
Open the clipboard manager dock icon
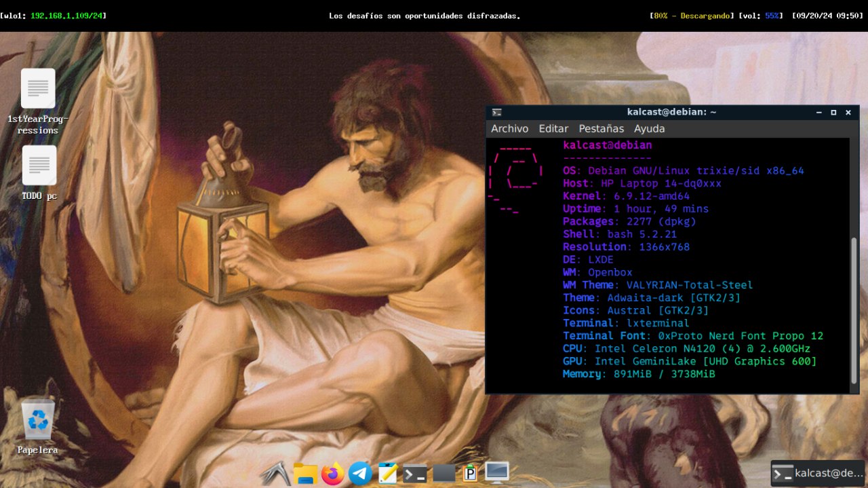470,473
